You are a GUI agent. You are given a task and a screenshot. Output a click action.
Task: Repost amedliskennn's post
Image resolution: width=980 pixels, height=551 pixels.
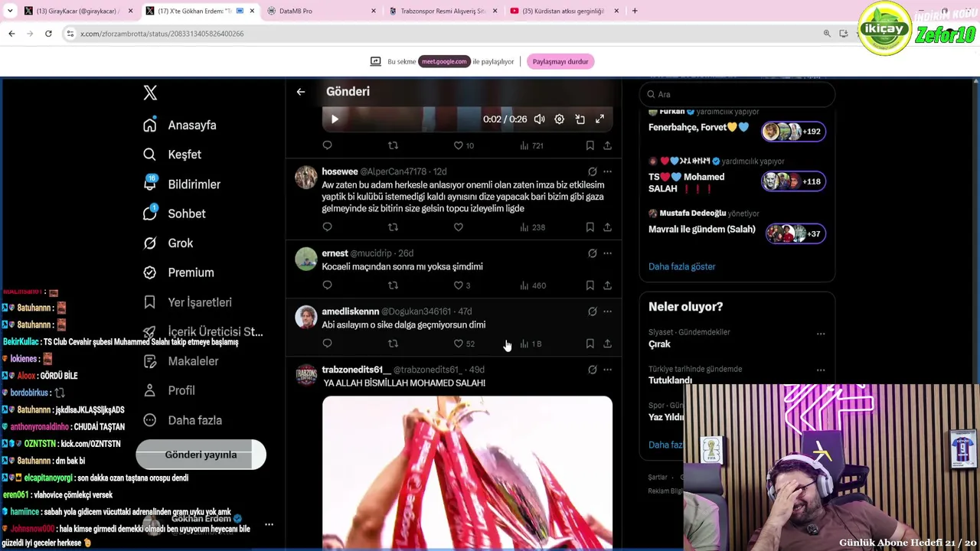pyautogui.click(x=393, y=344)
